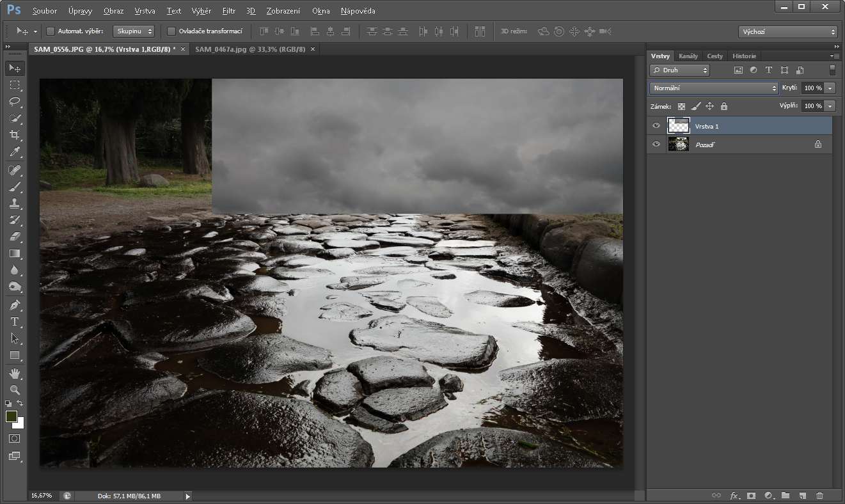Switch to SAM_0467a.jpg document tab
This screenshot has width=845, height=504.
point(249,49)
